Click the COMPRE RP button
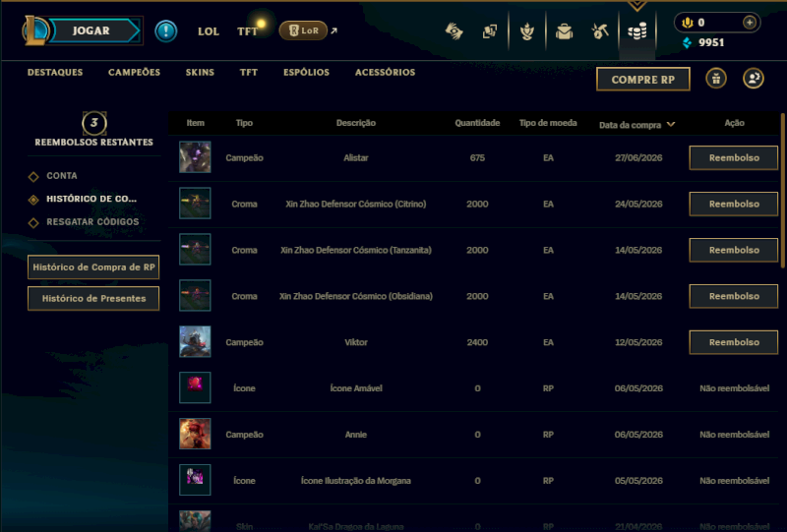Image resolution: width=787 pixels, height=532 pixels. pyautogui.click(x=643, y=80)
